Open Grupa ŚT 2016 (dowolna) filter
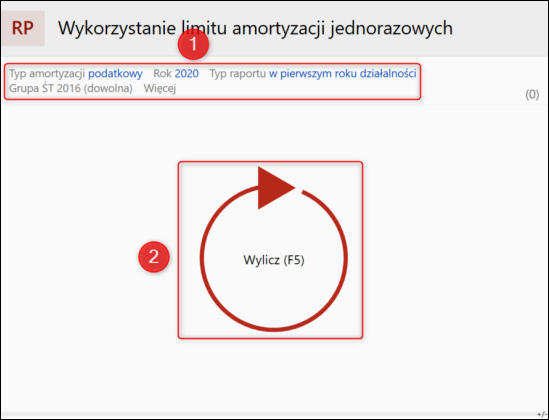 (71, 89)
